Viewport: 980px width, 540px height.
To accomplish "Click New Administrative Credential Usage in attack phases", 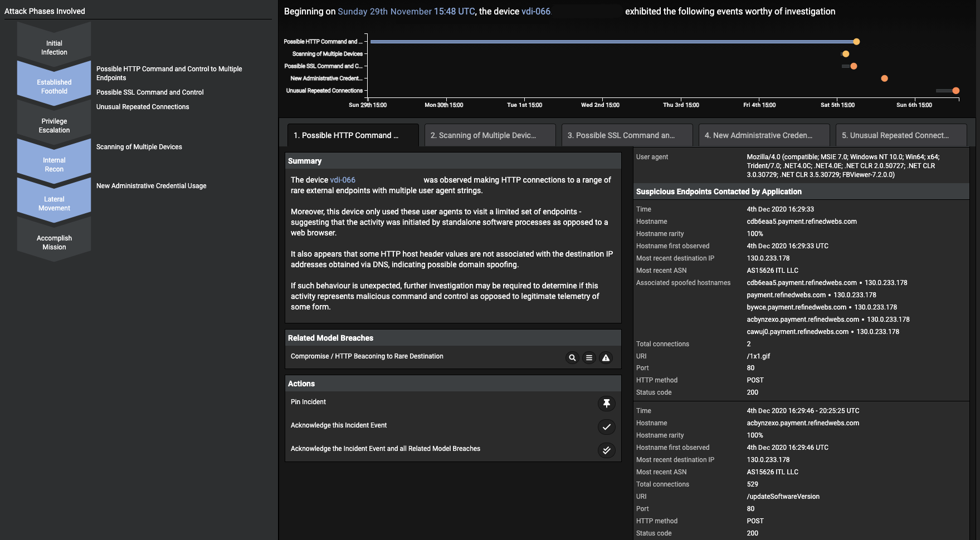I will (151, 186).
